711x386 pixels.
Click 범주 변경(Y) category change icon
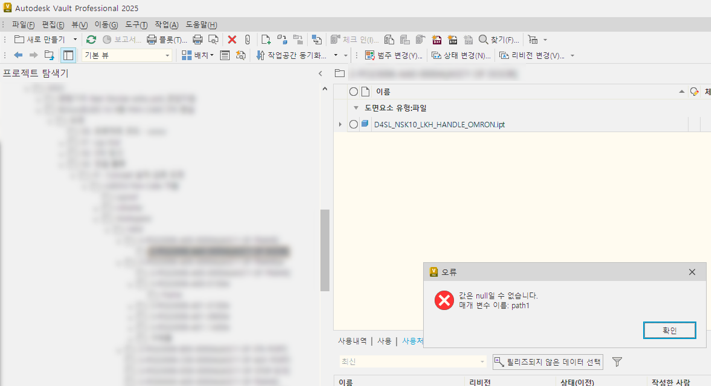(370, 55)
